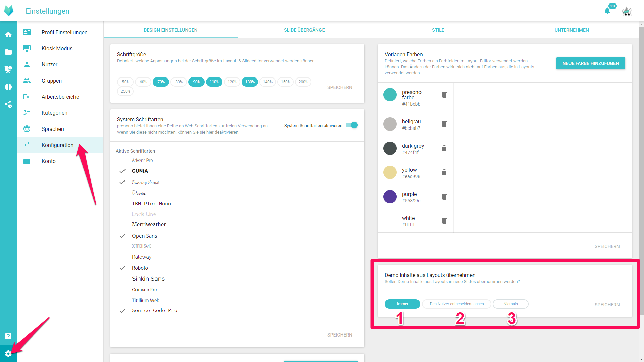Click the Neue Farbe hinzufügen button
Screen dimensions: 644x362
coord(590,63)
